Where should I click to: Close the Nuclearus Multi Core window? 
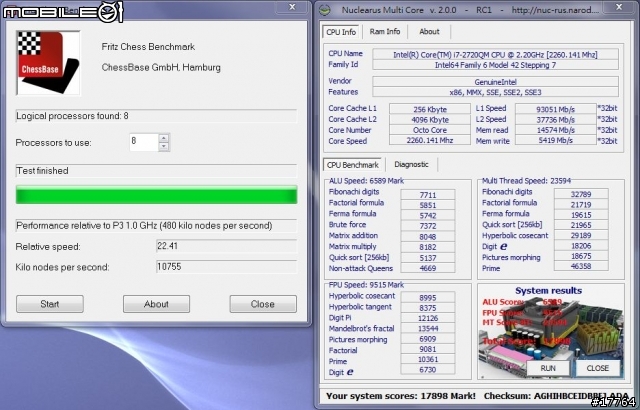(x=619, y=7)
